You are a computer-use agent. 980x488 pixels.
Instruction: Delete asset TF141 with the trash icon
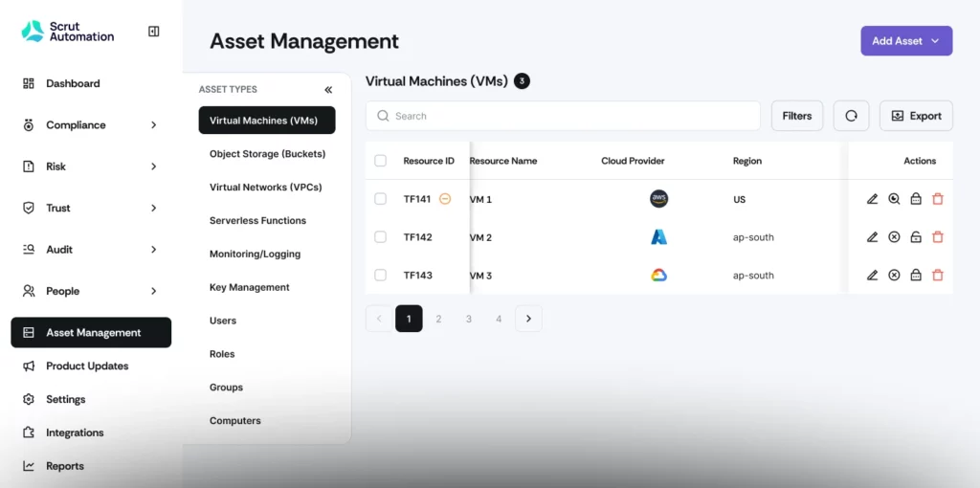pyautogui.click(x=938, y=199)
